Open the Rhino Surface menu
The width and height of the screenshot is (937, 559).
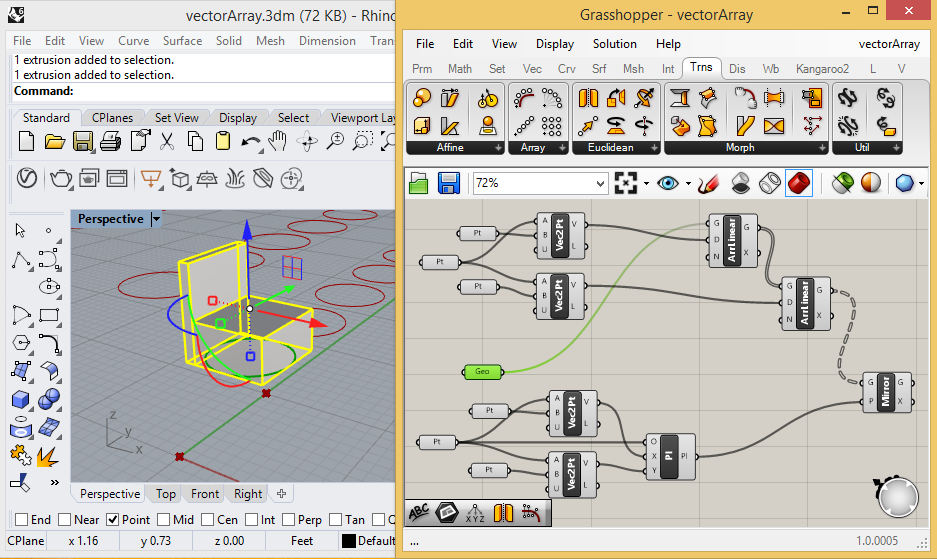182,41
